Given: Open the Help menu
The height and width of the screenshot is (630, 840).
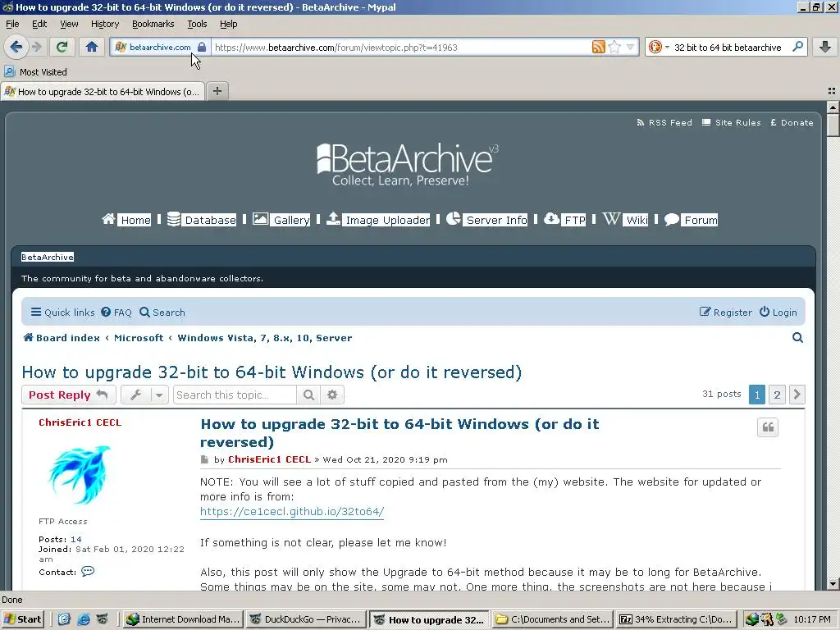Looking at the screenshot, I should 228,24.
